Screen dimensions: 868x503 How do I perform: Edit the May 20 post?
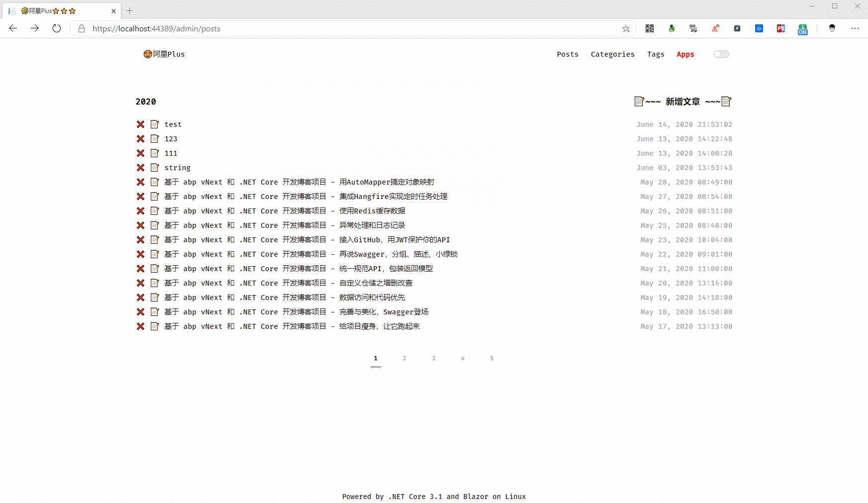155,283
